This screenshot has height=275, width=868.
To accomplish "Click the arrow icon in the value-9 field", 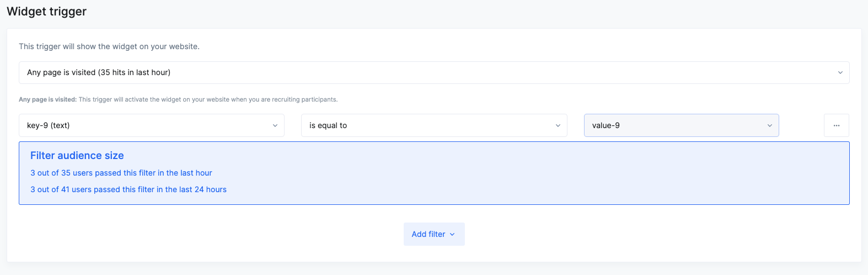I will tap(770, 125).
